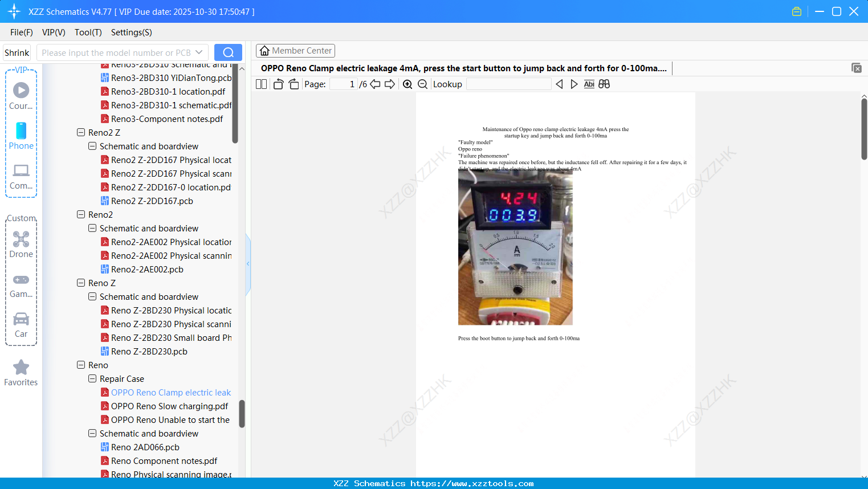Collapse the Reno Z tree node
The width and height of the screenshot is (868, 489).
(81, 283)
